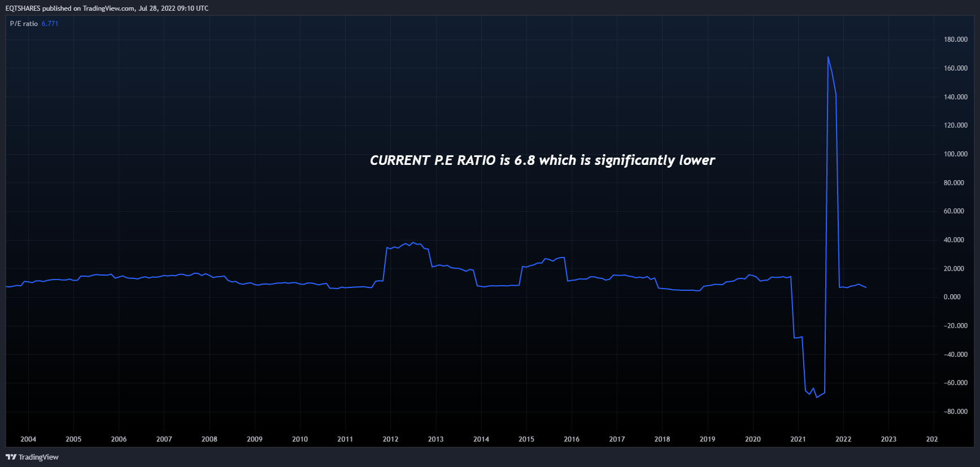
Task: Click the 2020 year label
Action: click(753, 439)
